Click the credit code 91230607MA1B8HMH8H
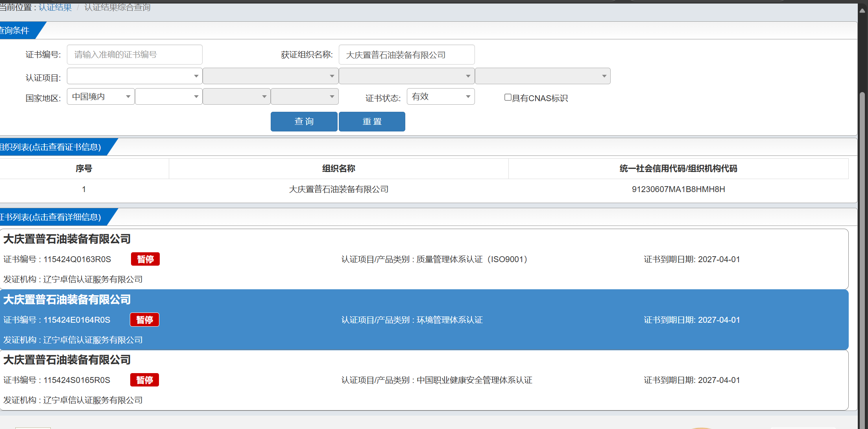Screen dimensions: 868x429 point(678,189)
